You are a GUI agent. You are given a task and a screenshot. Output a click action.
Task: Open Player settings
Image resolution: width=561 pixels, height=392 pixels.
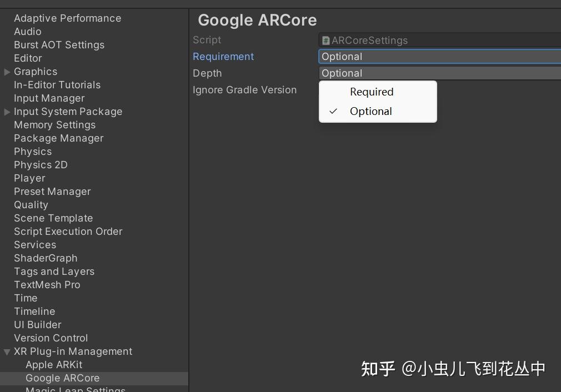(29, 178)
